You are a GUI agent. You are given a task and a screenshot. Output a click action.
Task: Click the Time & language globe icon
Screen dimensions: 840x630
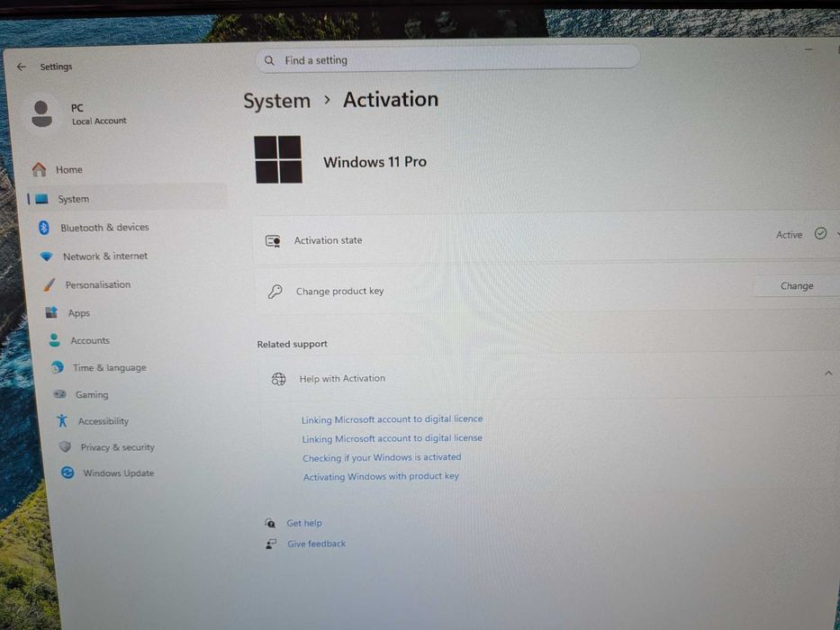[x=57, y=367]
